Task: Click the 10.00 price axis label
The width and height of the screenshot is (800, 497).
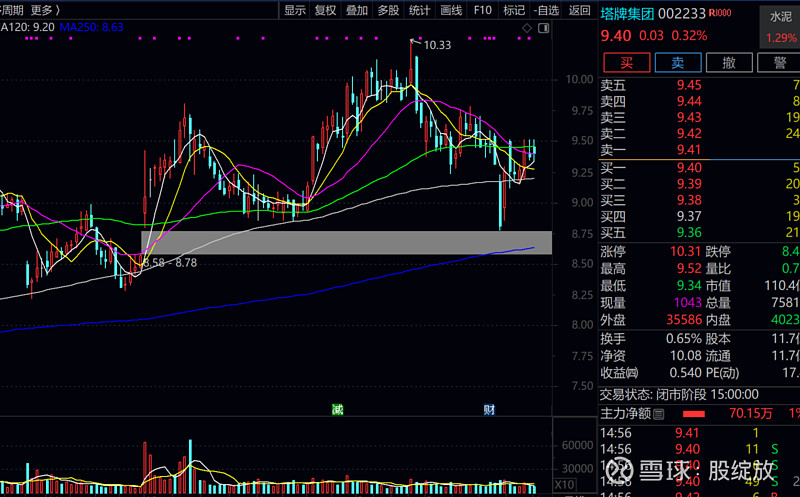Action: [x=579, y=79]
